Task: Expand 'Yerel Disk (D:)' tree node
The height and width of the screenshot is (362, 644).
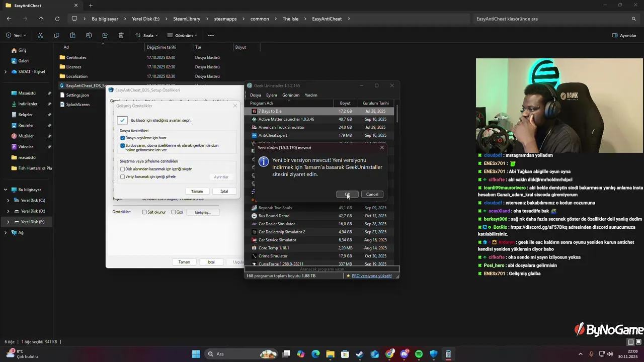Action: (9, 211)
